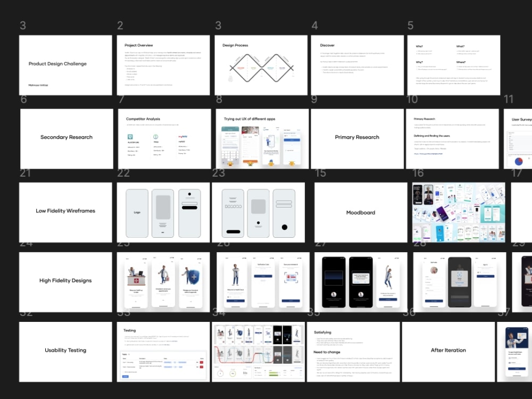Open the Testing frame with tasks table
The width and height of the screenshot is (532, 399).
pyautogui.click(x=163, y=352)
